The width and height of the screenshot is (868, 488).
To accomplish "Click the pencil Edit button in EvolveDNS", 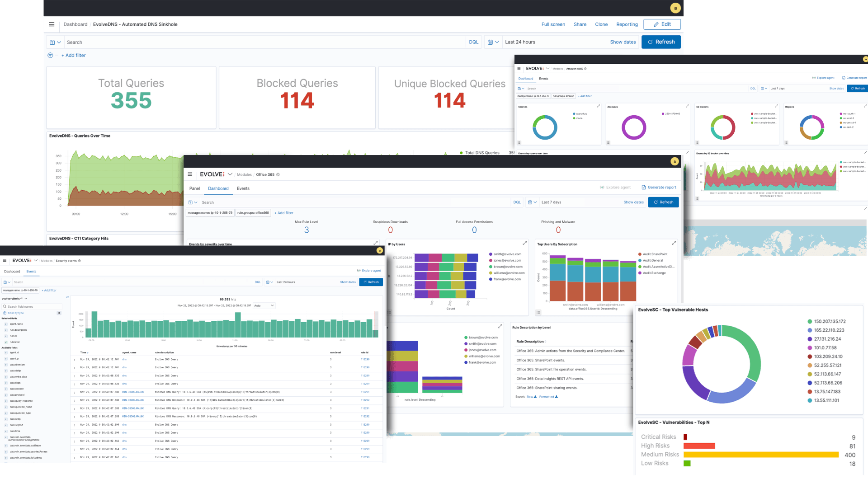I will [662, 24].
